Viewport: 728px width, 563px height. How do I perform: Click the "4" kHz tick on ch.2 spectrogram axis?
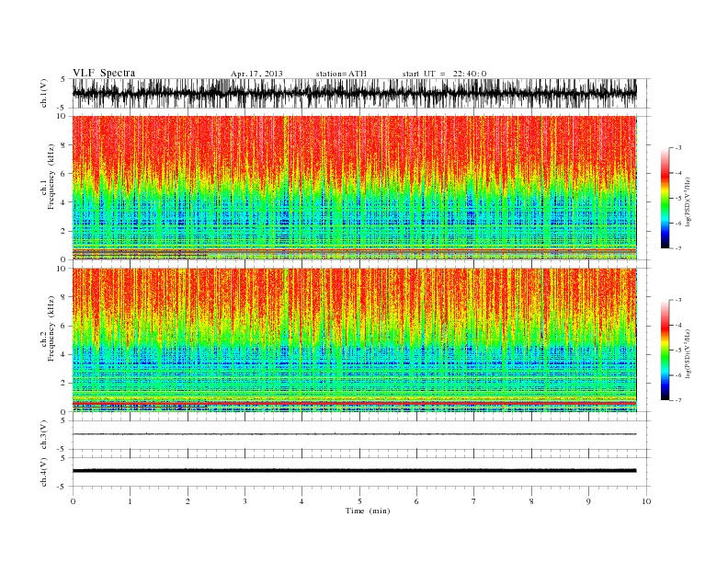(x=64, y=355)
